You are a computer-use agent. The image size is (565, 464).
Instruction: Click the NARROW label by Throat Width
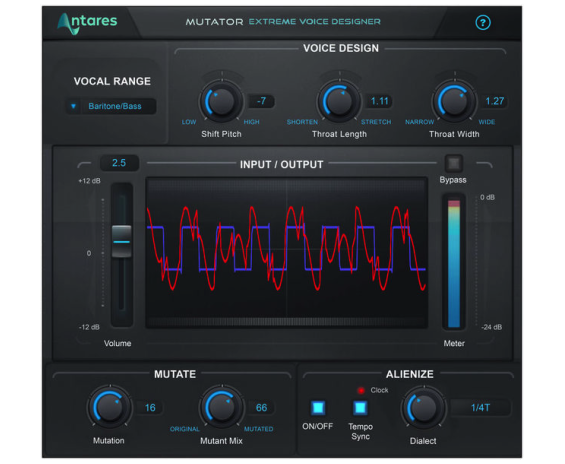[419, 122]
